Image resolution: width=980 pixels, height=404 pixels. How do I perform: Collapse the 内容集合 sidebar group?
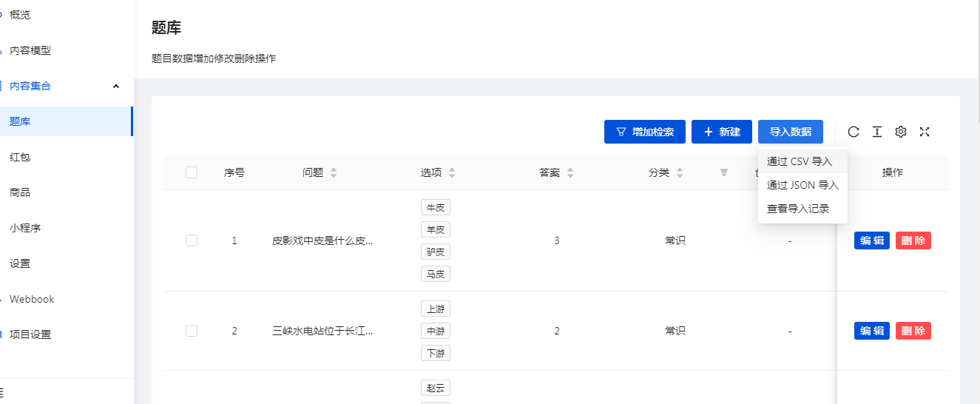click(116, 86)
